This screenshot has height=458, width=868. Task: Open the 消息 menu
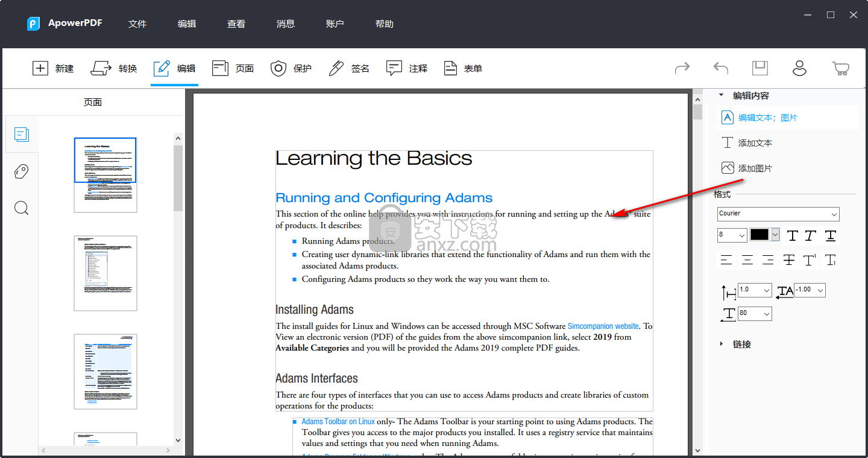[286, 24]
